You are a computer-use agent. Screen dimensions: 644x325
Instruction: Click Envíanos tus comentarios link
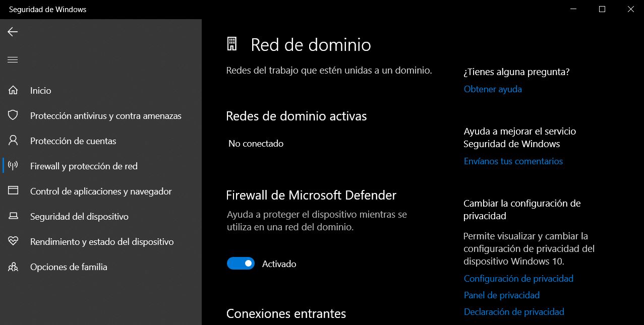(513, 161)
